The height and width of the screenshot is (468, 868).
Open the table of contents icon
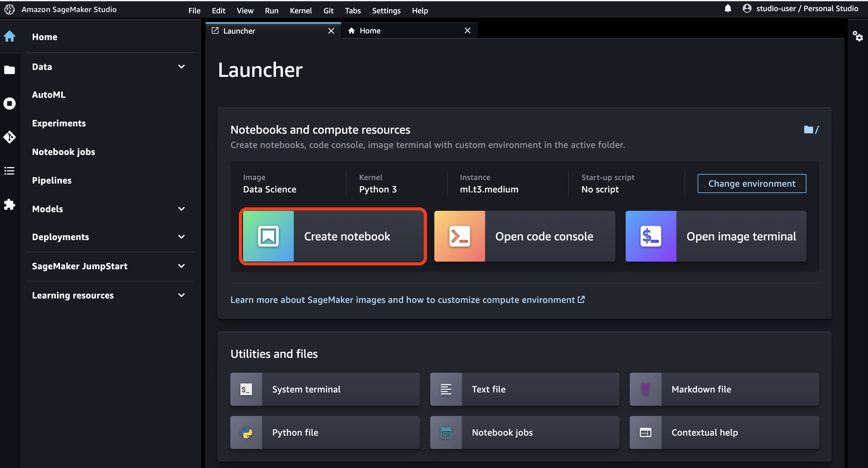point(10,170)
